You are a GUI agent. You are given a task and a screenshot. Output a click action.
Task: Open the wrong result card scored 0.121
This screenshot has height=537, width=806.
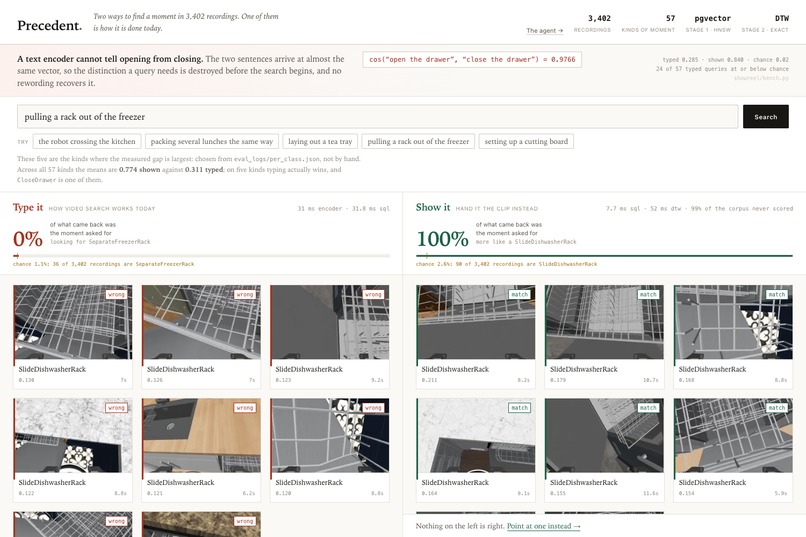click(201, 450)
